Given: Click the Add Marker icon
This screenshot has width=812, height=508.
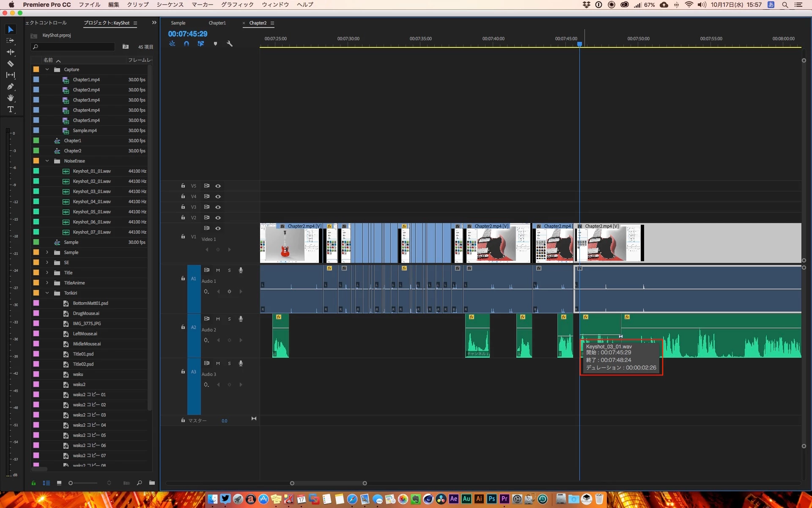Looking at the screenshot, I should pos(215,44).
